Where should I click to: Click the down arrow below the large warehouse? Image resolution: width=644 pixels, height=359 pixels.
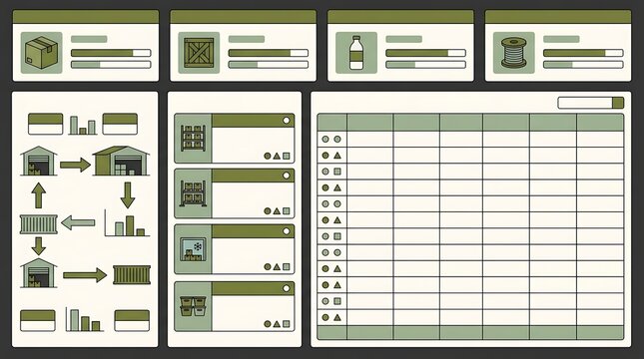128,195
